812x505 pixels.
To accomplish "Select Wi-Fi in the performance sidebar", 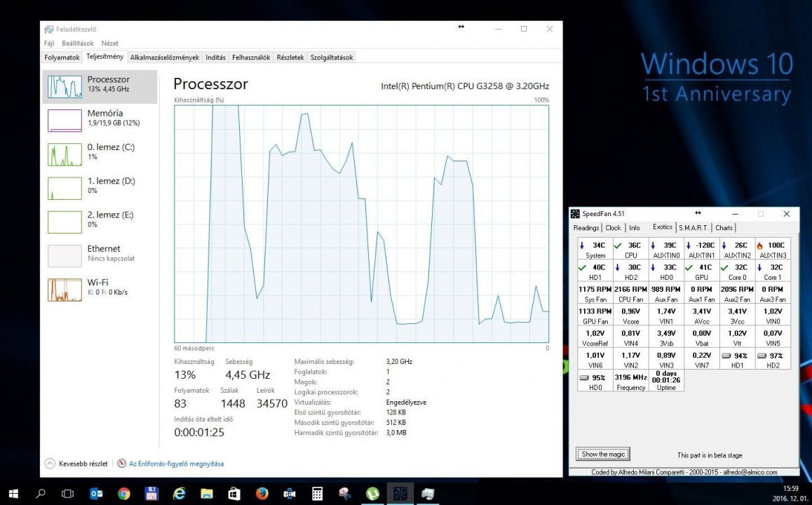I will point(100,290).
